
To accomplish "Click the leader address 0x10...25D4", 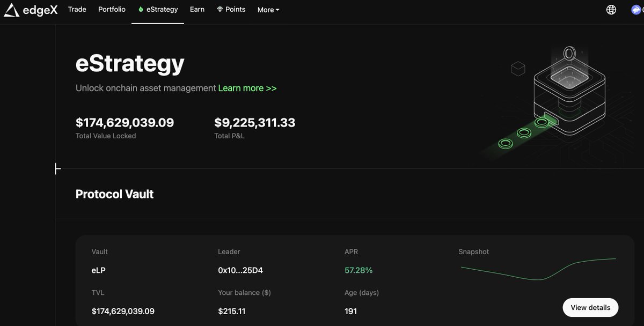I will pos(241,270).
